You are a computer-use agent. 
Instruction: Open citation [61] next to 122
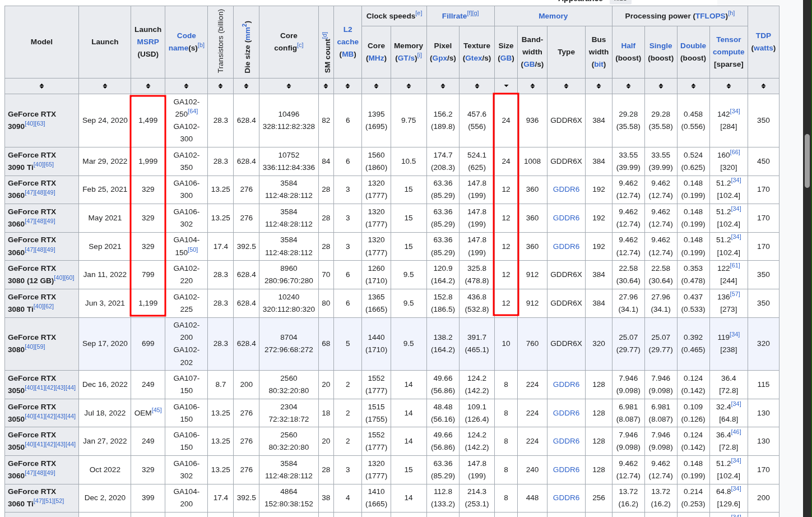[x=735, y=265]
